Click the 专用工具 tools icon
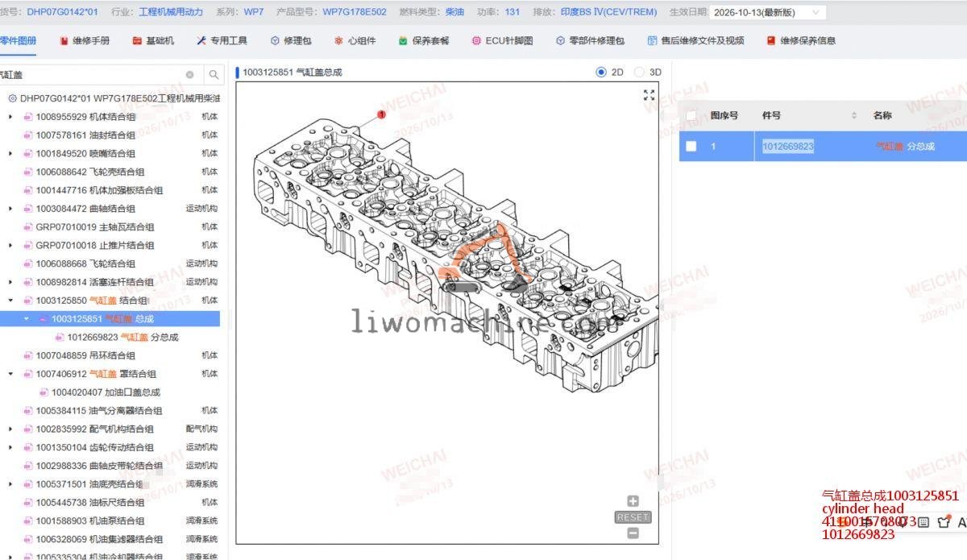This screenshot has height=560, width=967. tap(201, 40)
